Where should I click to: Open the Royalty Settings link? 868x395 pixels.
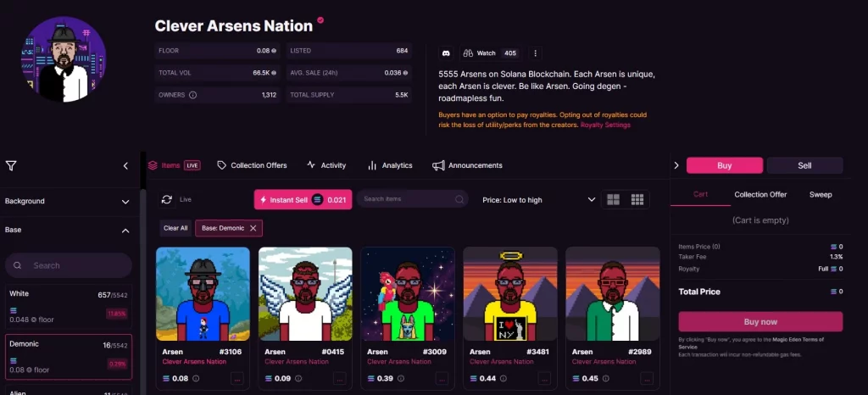604,125
